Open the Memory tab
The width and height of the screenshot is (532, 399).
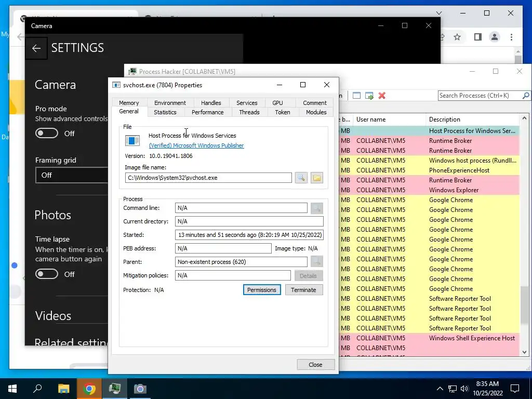click(129, 103)
